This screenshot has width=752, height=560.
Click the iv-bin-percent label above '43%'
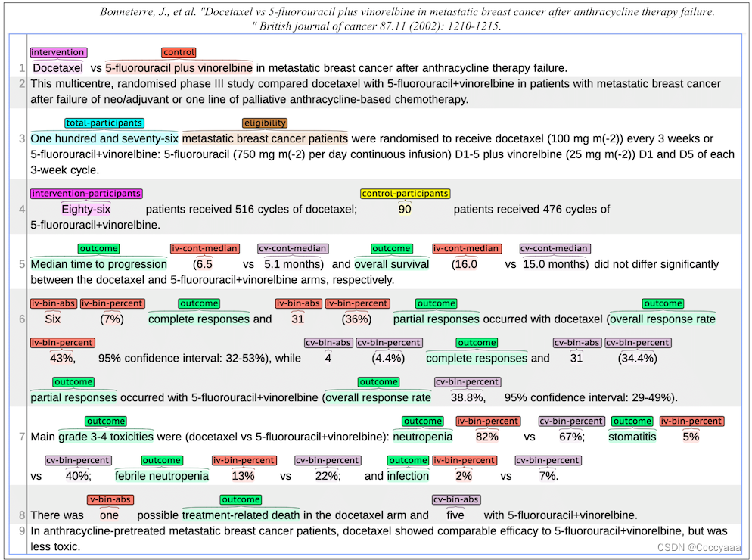(62, 343)
